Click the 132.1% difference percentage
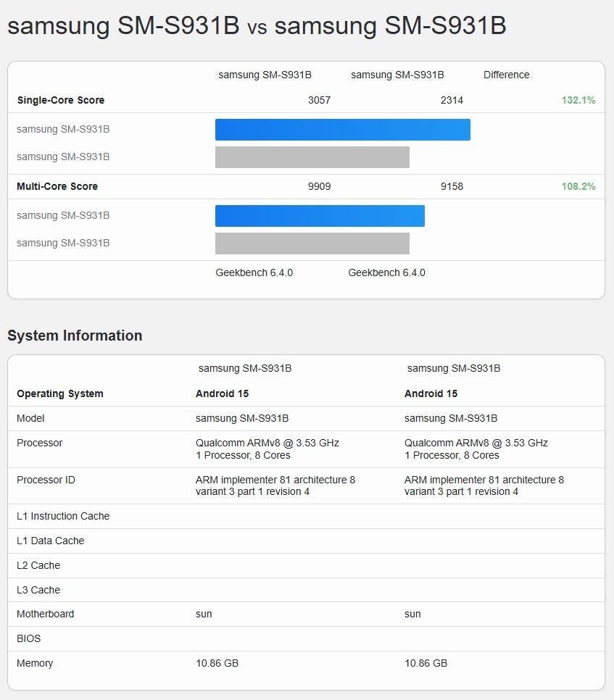Image resolution: width=614 pixels, height=700 pixels. point(578,100)
